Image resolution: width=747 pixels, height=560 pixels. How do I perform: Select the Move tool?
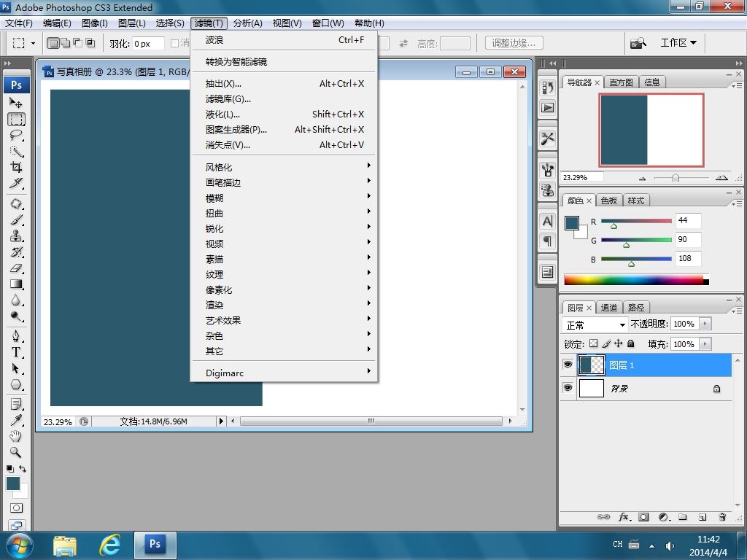point(16,103)
